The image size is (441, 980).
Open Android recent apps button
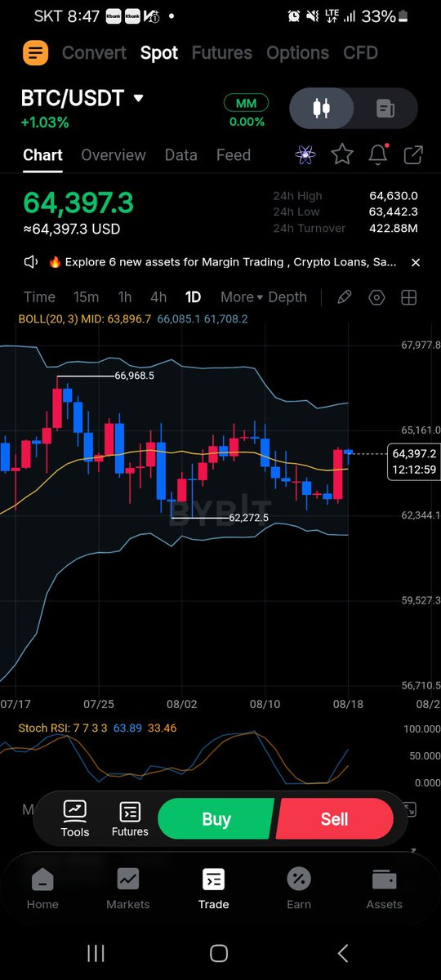pyautogui.click(x=96, y=953)
